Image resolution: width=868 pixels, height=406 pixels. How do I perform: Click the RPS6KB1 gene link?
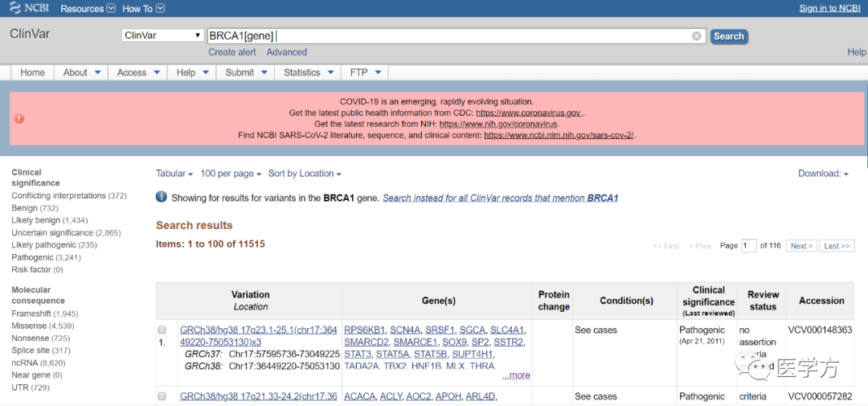click(364, 330)
